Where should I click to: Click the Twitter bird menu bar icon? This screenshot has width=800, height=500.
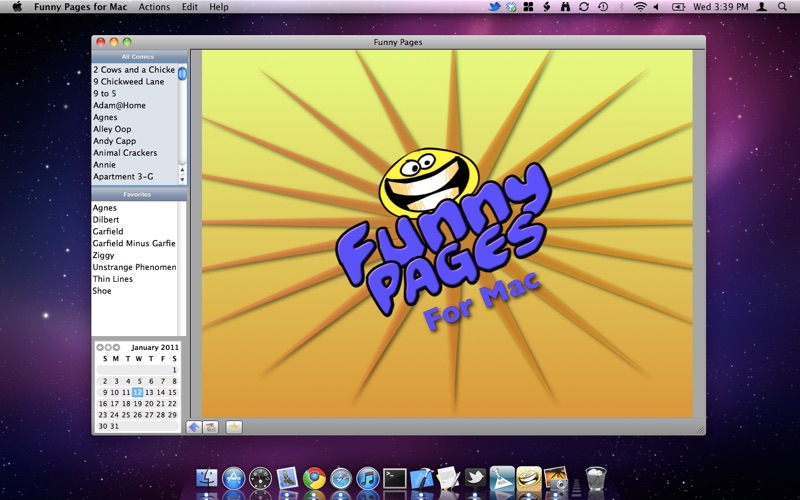[x=494, y=7]
